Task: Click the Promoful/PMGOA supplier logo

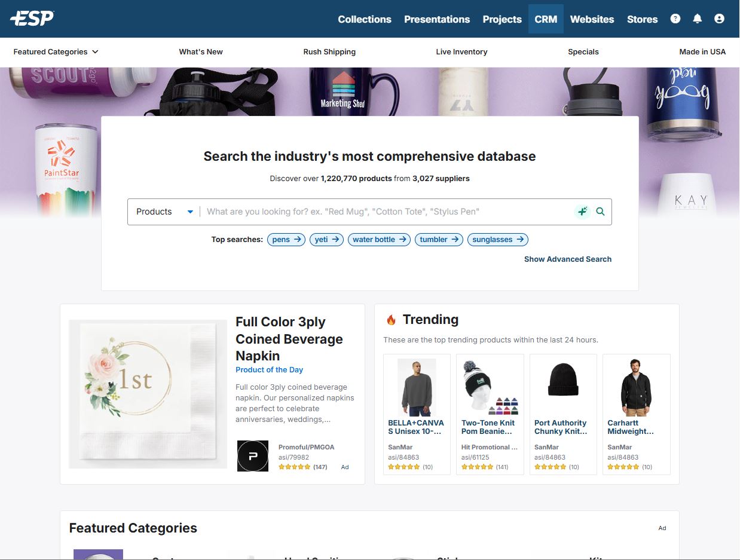Action: (252, 456)
